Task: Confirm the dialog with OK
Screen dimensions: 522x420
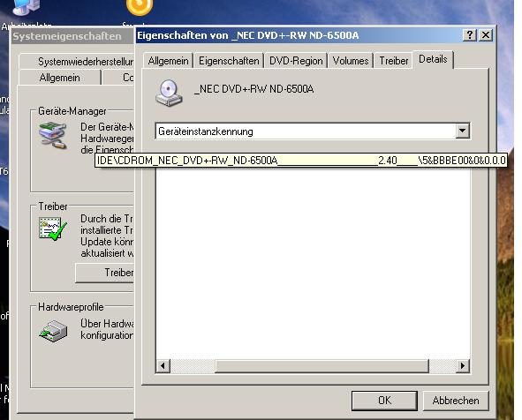Action: 384,401
